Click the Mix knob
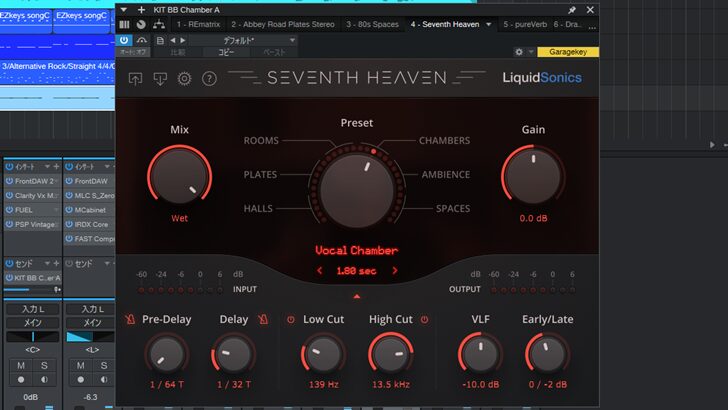 [180, 176]
